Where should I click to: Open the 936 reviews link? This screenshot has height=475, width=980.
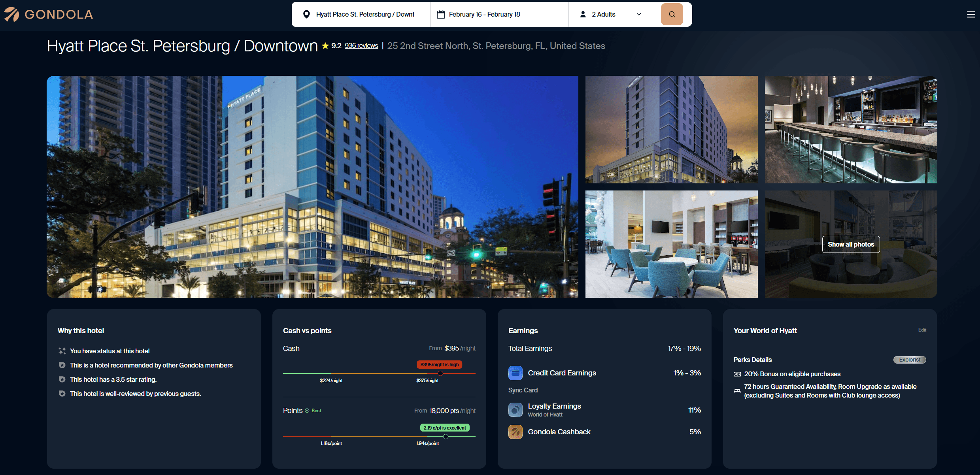(361, 46)
